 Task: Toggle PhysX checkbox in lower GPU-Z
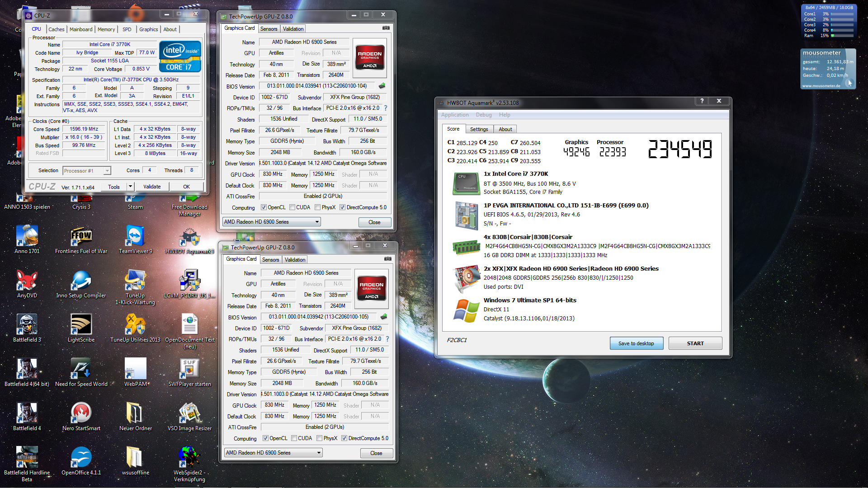(x=320, y=438)
